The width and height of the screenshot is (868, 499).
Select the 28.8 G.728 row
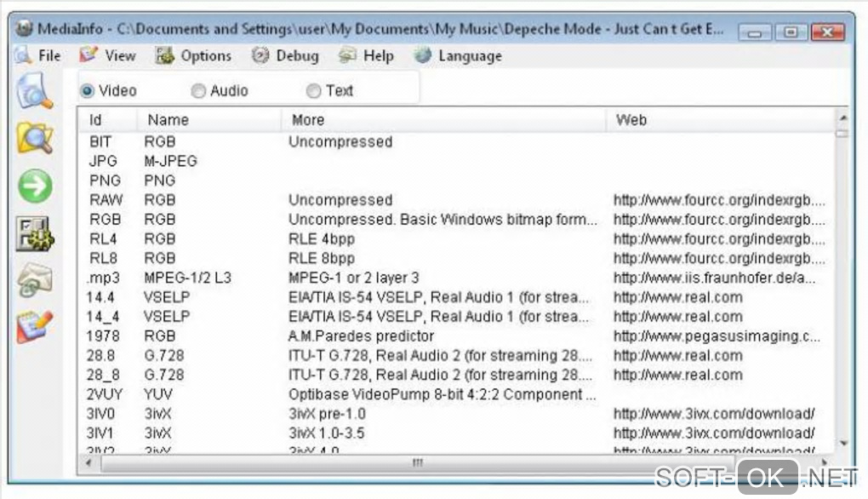point(456,356)
